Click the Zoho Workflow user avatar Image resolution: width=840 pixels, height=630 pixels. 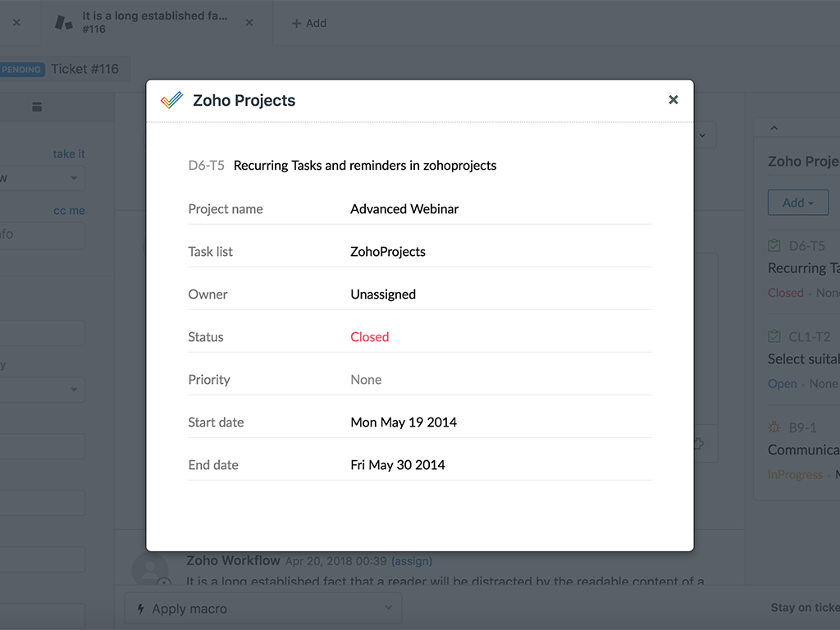coord(151,570)
